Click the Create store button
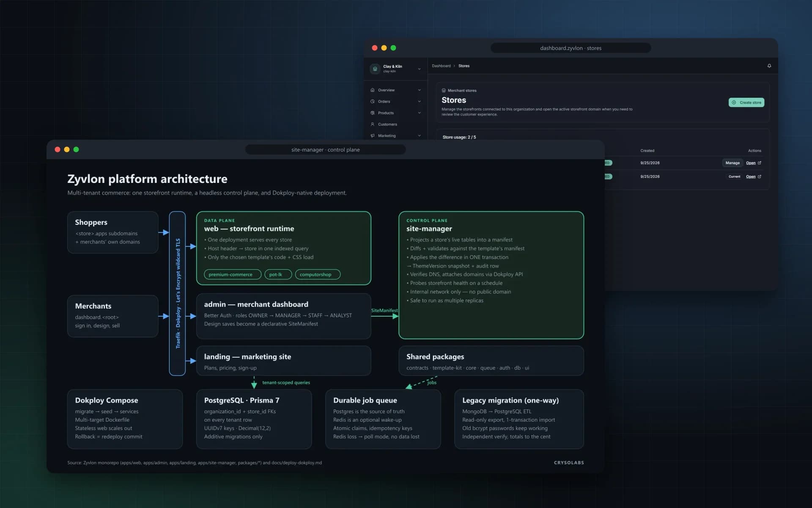This screenshot has width=812, height=508. point(746,102)
